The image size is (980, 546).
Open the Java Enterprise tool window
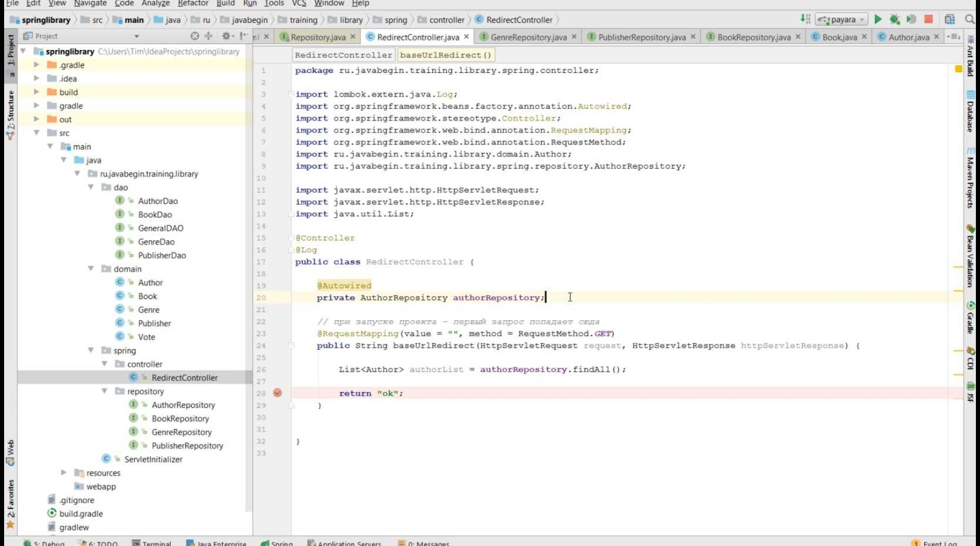(216, 542)
